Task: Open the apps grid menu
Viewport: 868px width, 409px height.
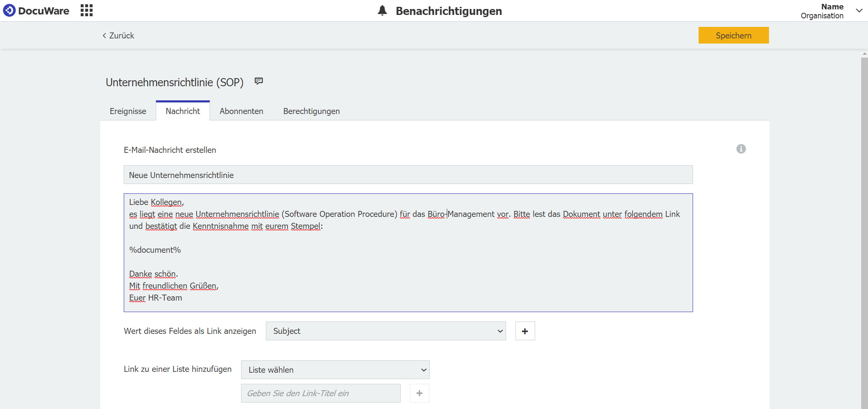Action: 86,10
